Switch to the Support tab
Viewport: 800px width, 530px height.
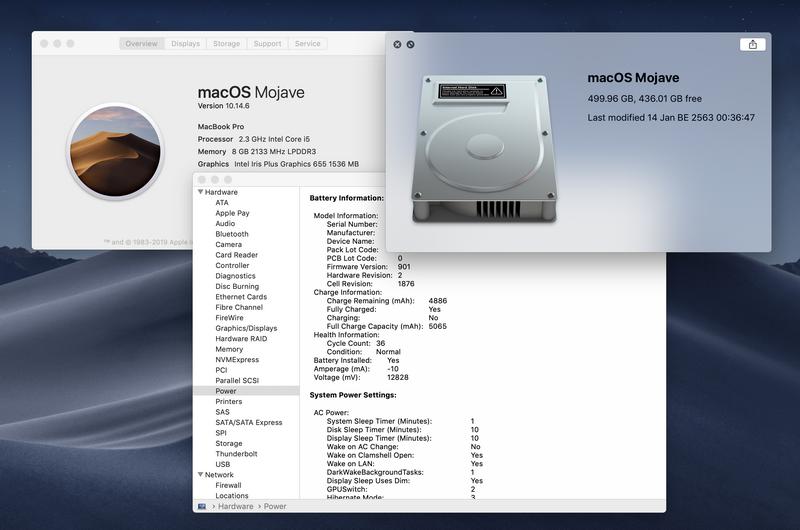[x=267, y=44]
